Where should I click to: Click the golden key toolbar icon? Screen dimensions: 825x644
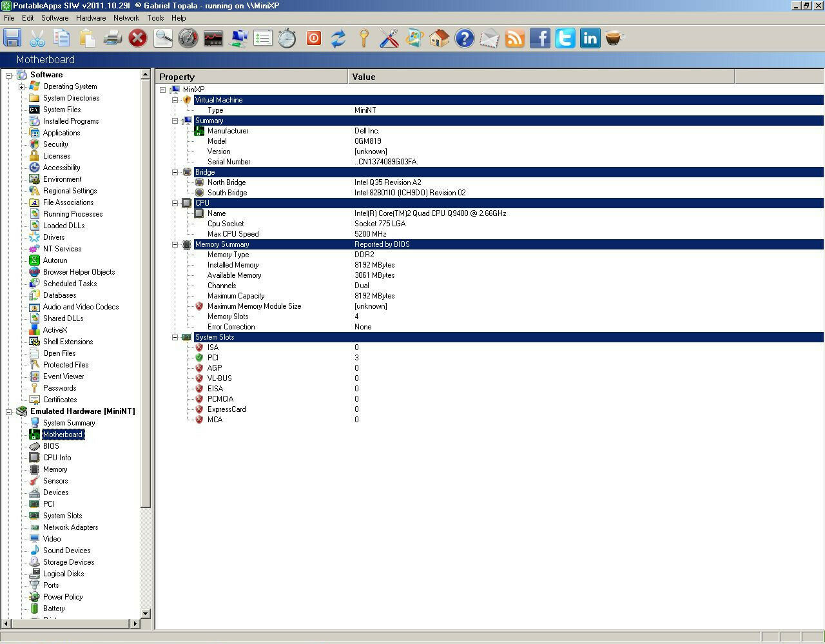coord(364,38)
